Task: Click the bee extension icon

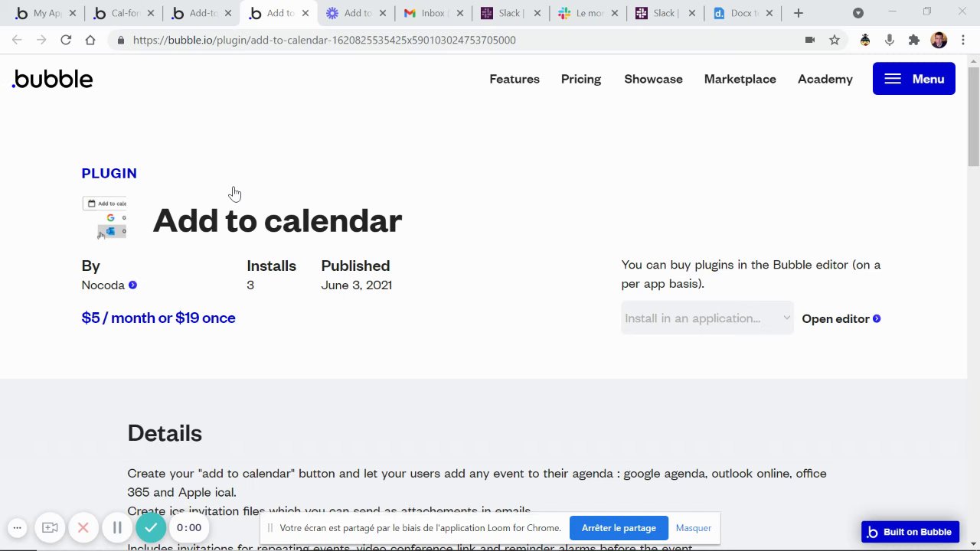Action: [865, 40]
